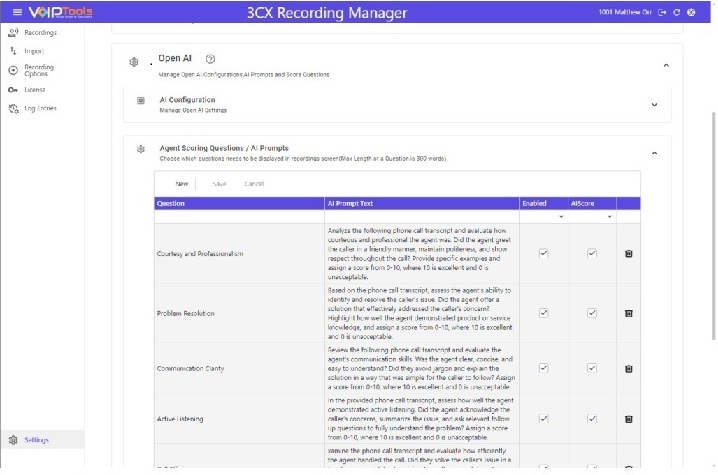Viewport: 718px width, 475px height.
Task: Click the page vertical scrollbar
Action: [713, 226]
